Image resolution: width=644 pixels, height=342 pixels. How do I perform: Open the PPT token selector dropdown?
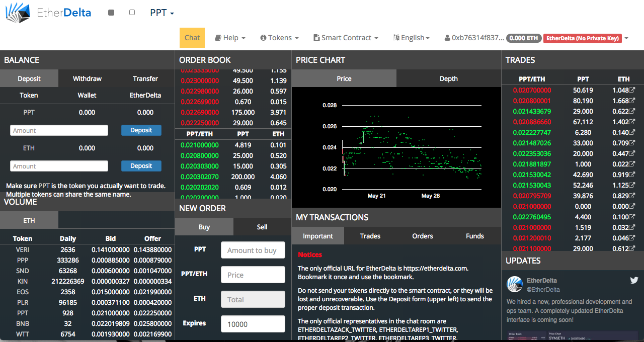click(162, 13)
